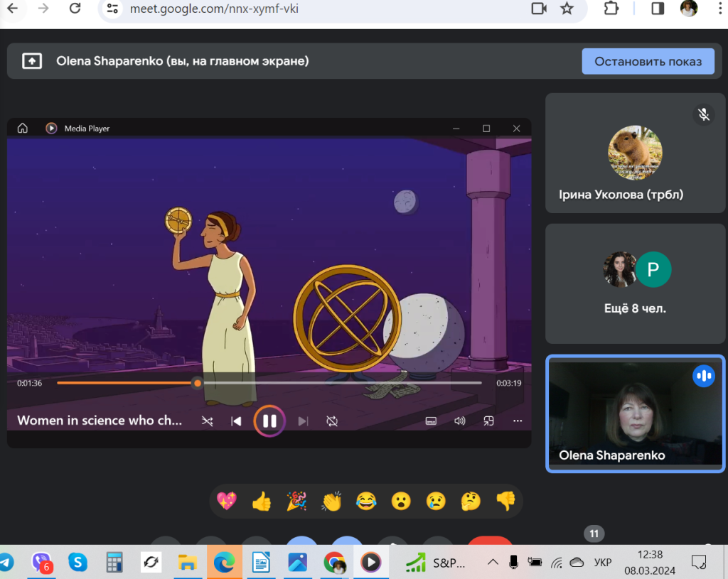Viewport: 728px width, 579px height.
Task: Click the Media Player logo icon
Action: [51, 128]
